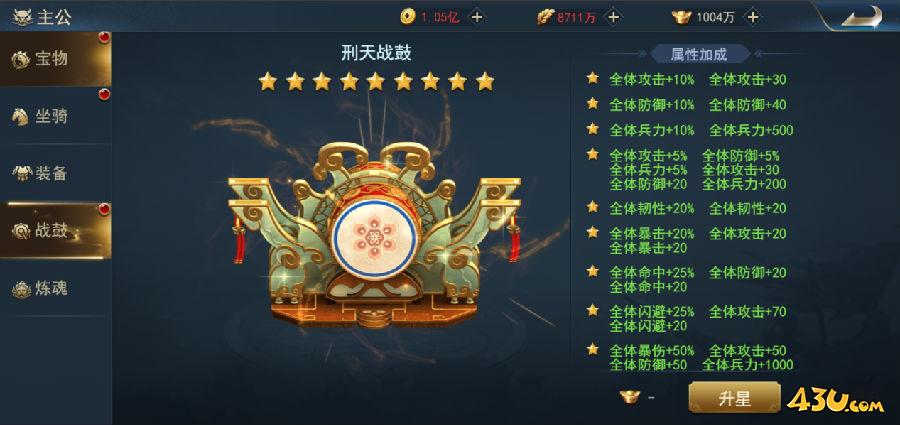900x425 pixels.
Task: Click the 主公 lord avatar icon
Action: pos(22,17)
